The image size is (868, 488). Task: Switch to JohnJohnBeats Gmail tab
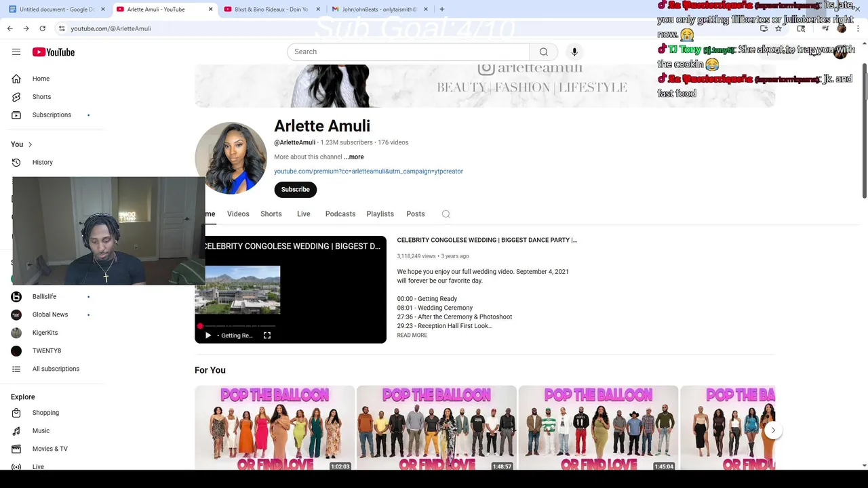point(380,9)
